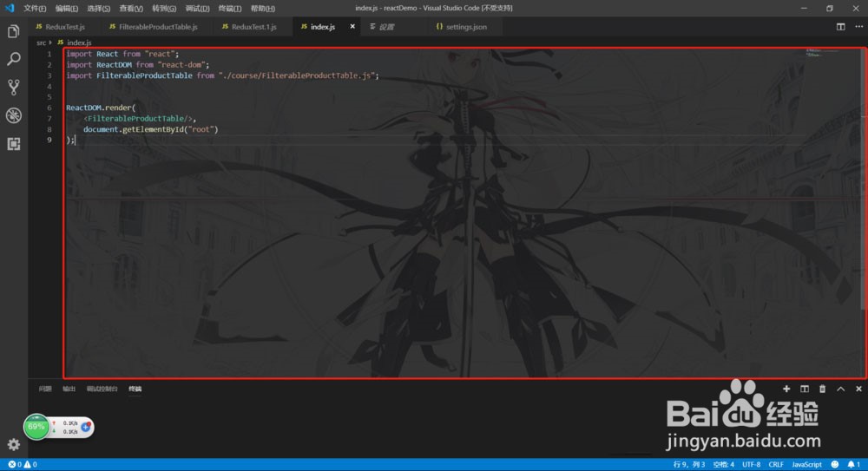Select language mode JavaScript
This screenshot has height=471, width=868.
806,464
